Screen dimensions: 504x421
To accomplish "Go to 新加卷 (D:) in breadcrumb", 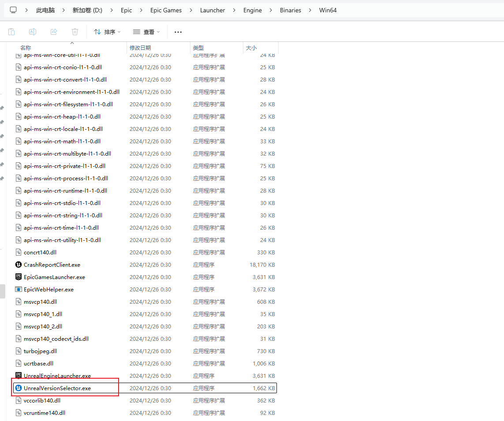I will click(x=87, y=10).
